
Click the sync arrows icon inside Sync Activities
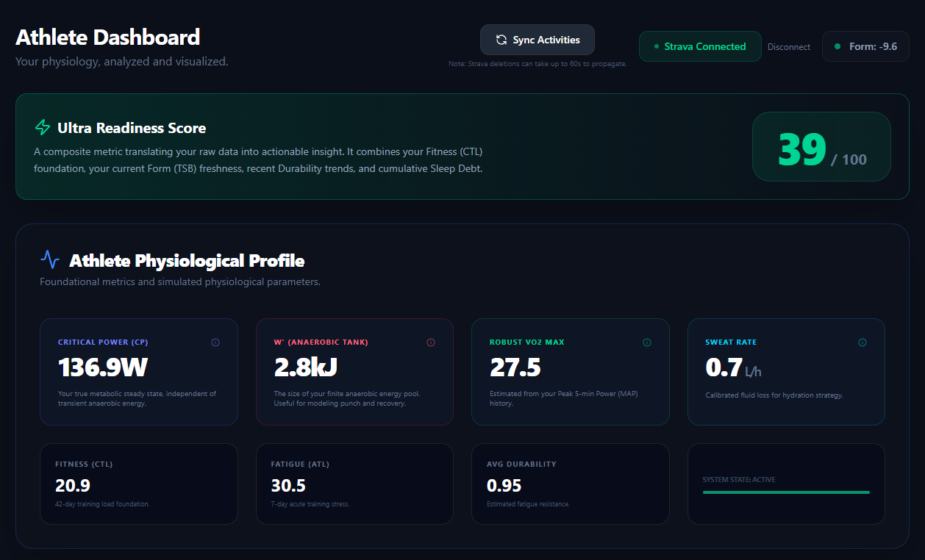coord(501,40)
